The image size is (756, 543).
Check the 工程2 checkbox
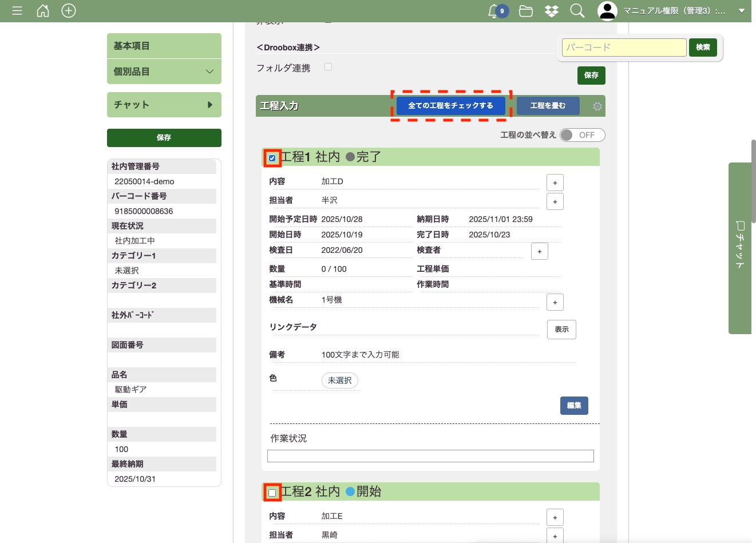point(272,493)
